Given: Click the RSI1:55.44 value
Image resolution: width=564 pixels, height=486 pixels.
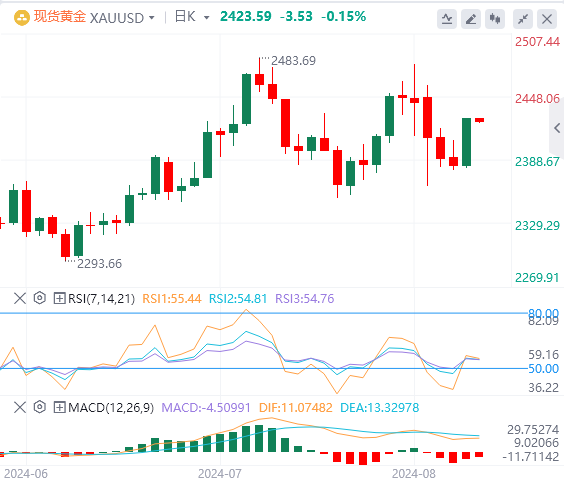Looking at the screenshot, I should pyautogui.click(x=172, y=299).
